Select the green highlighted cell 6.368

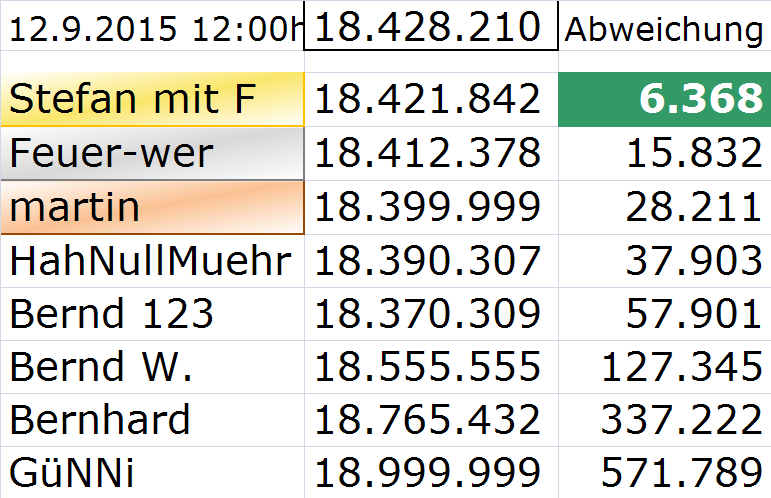(x=664, y=100)
